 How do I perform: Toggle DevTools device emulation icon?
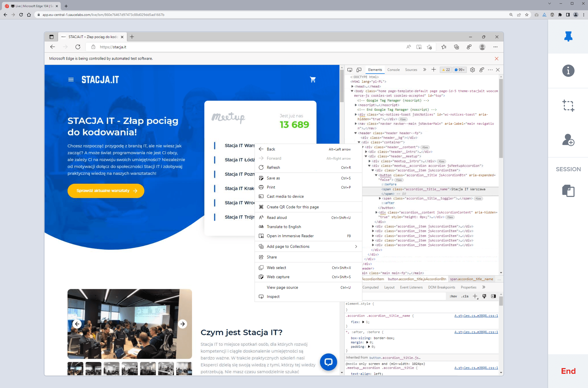[359, 70]
